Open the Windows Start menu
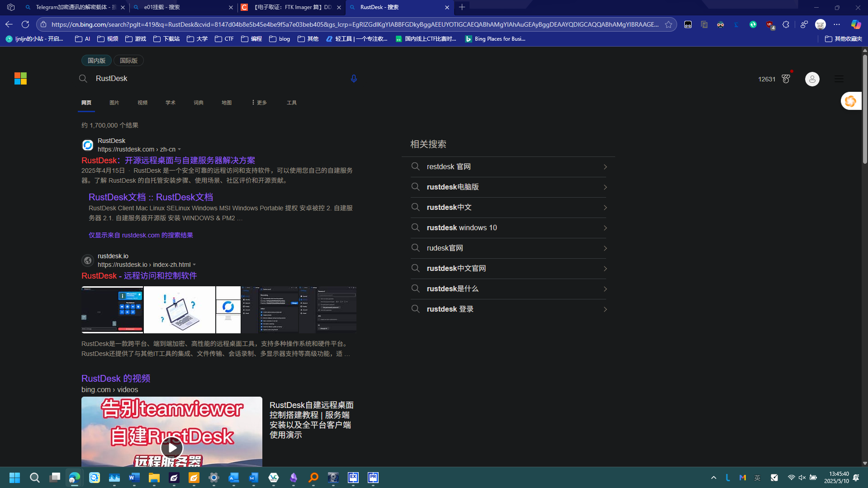Screen dimensions: 868x488 pos(14,478)
